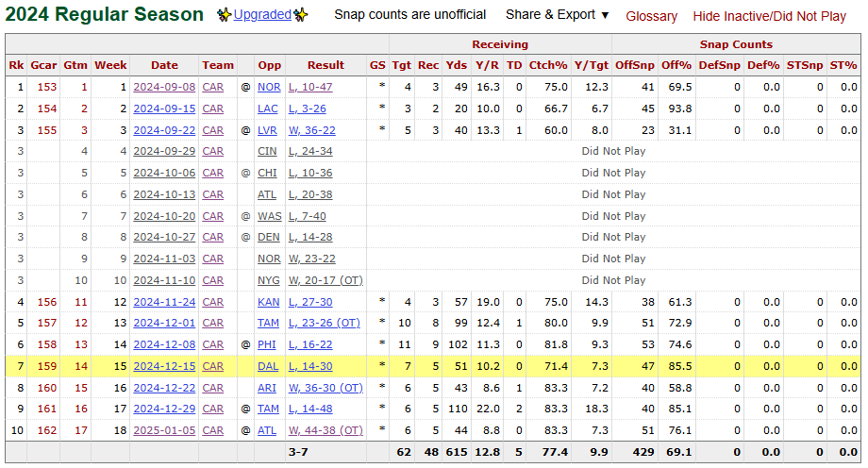The height and width of the screenshot is (468, 868).
Task: Sort table by Rk column header
Action: pyautogui.click(x=16, y=65)
